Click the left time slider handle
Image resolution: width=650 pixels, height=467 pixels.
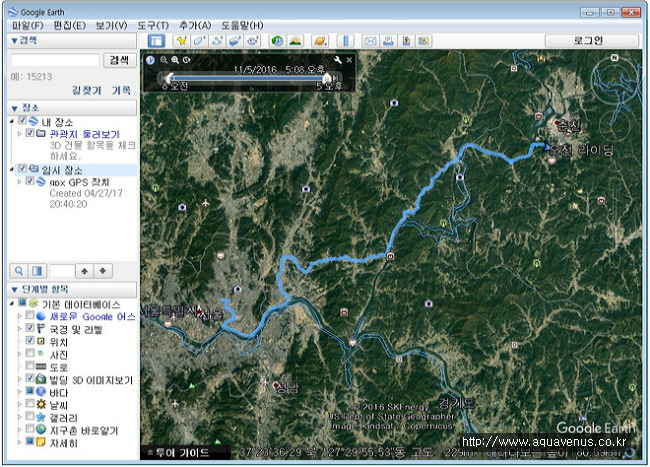(x=168, y=77)
